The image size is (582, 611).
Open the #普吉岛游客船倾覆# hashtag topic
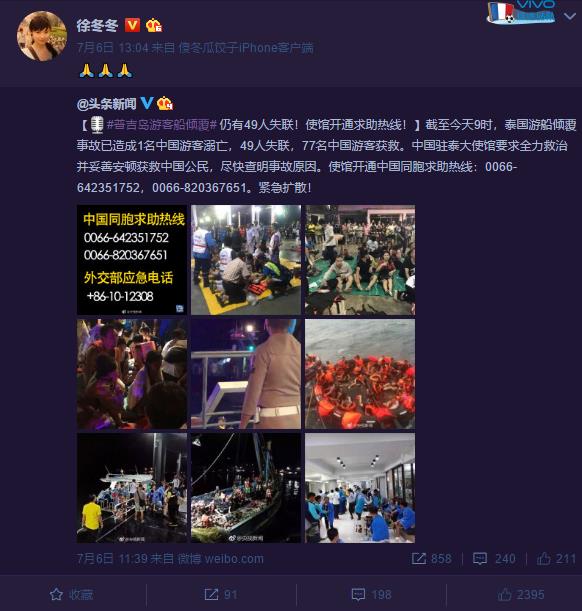pyautogui.click(x=161, y=125)
